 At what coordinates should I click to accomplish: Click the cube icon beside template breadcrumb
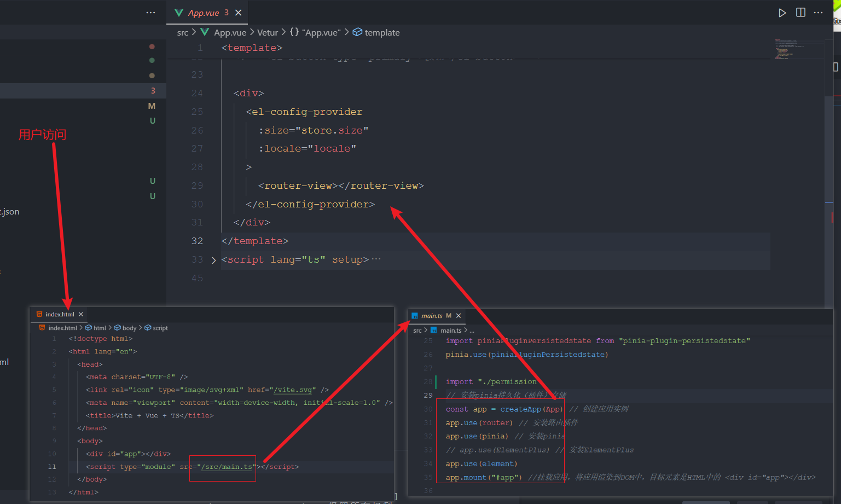(x=357, y=32)
